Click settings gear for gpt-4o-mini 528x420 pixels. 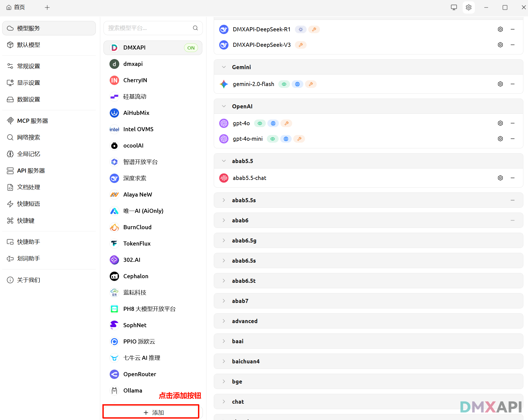[x=500, y=139]
